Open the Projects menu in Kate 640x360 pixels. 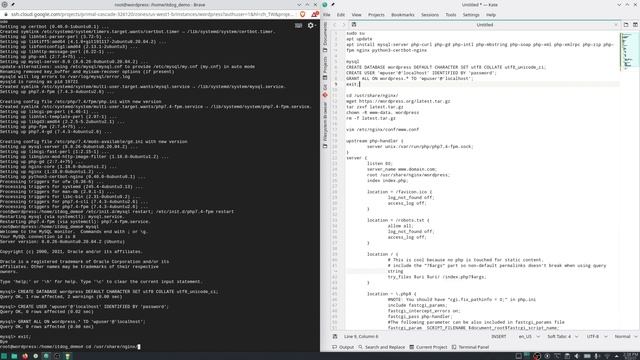tap(376, 15)
